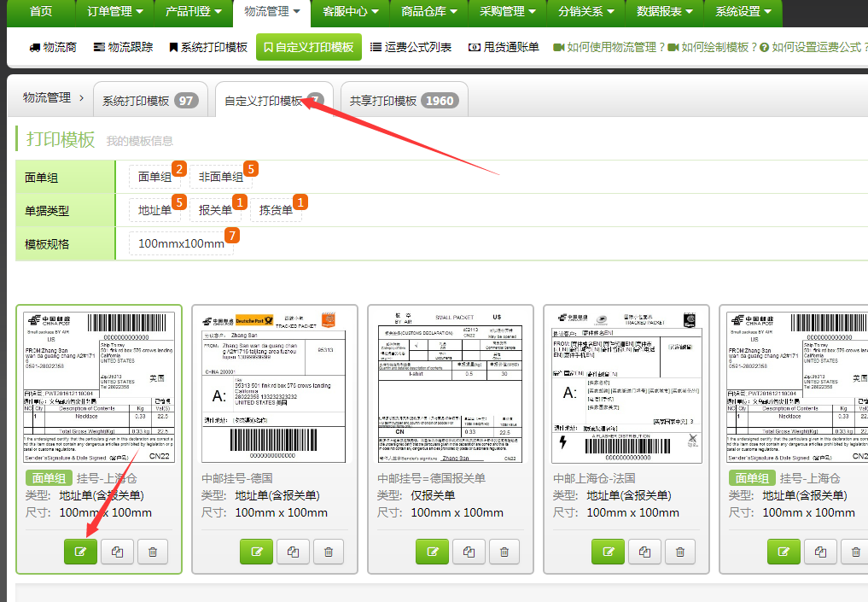
Task: Copy the 中邮上海仓-法国 template
Action: [x=644, y=552]
